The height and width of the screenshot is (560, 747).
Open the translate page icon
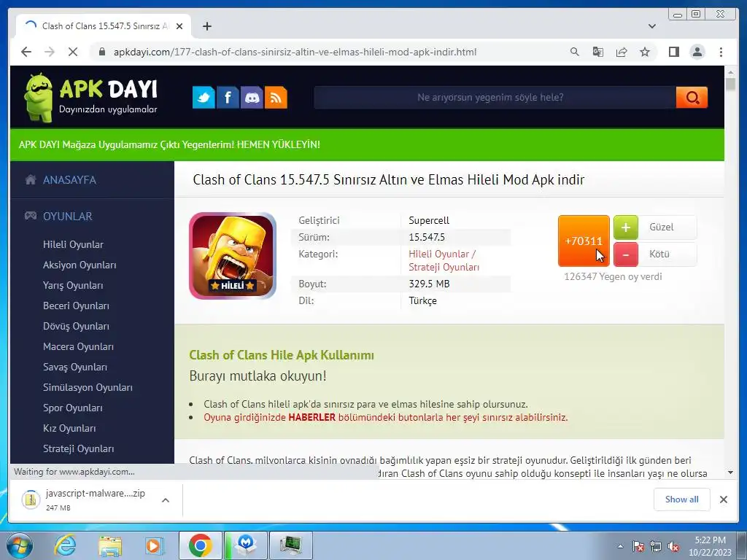(598, 52)
